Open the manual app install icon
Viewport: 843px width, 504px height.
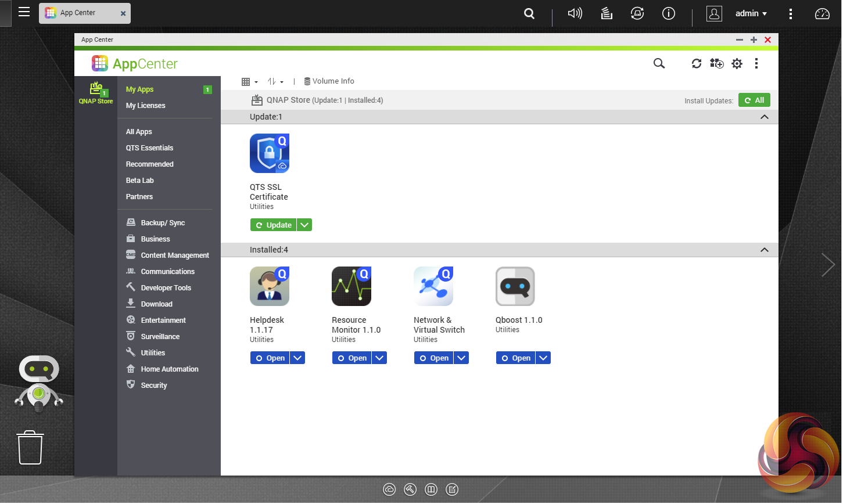pos(717,63)
